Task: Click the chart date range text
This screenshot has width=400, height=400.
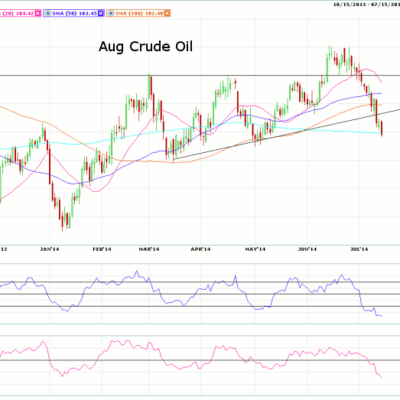Action: coord(367,4)
